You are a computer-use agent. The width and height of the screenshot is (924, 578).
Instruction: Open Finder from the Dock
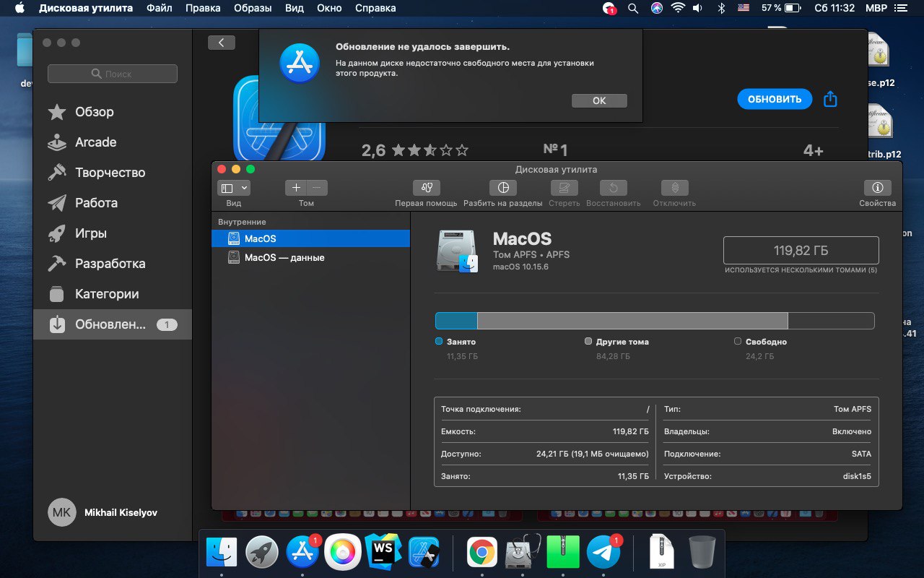point(221,553)
